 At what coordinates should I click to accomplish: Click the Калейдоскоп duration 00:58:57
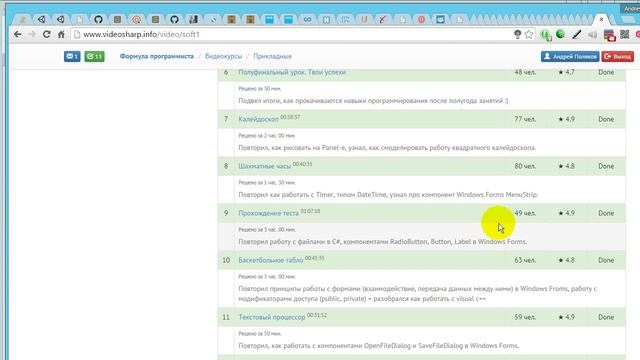coord(290,117)
